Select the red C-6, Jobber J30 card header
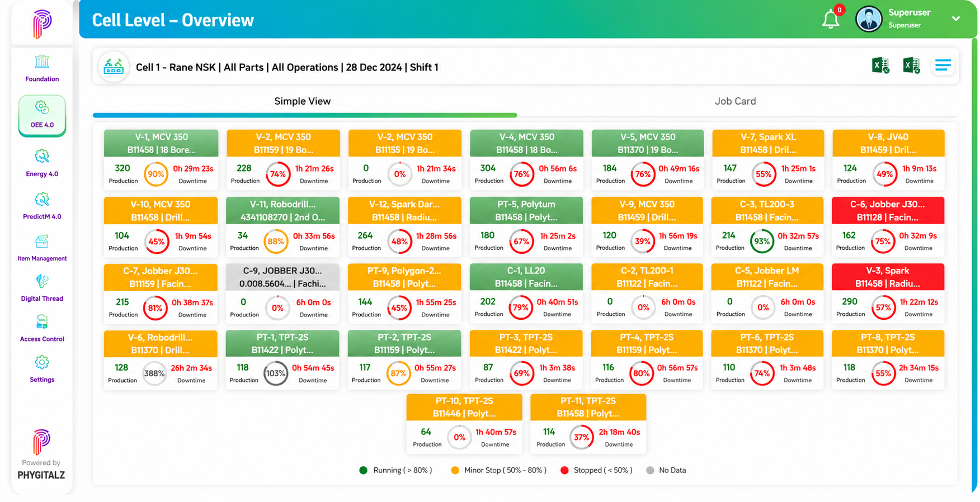The width and height of the screenshot is (980, 502). coord(888,211)
